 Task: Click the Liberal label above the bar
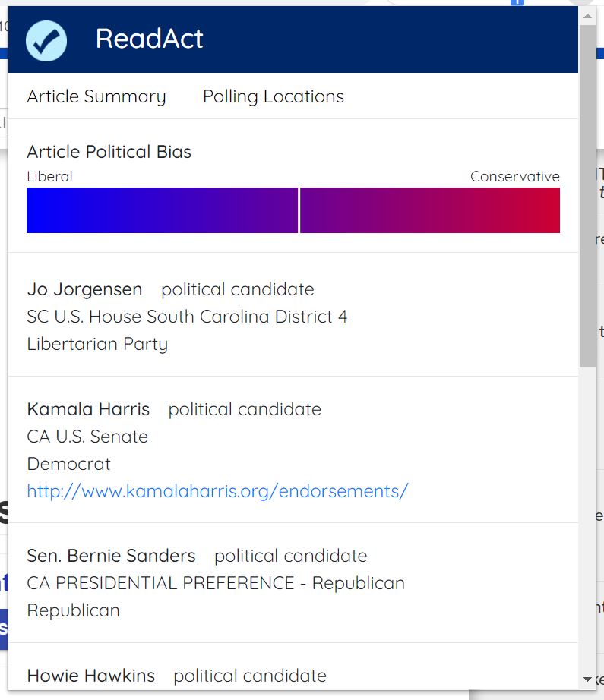coord(49,177)
